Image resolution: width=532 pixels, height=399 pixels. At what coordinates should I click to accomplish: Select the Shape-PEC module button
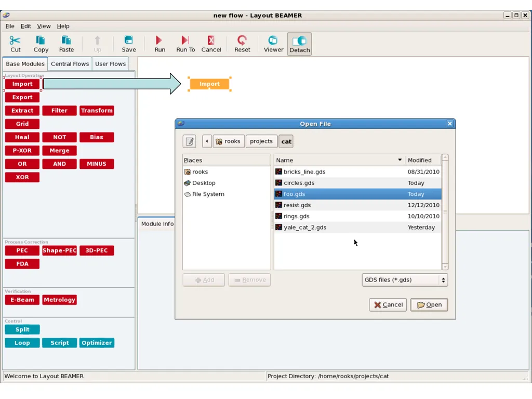click(x=59, y=250)
